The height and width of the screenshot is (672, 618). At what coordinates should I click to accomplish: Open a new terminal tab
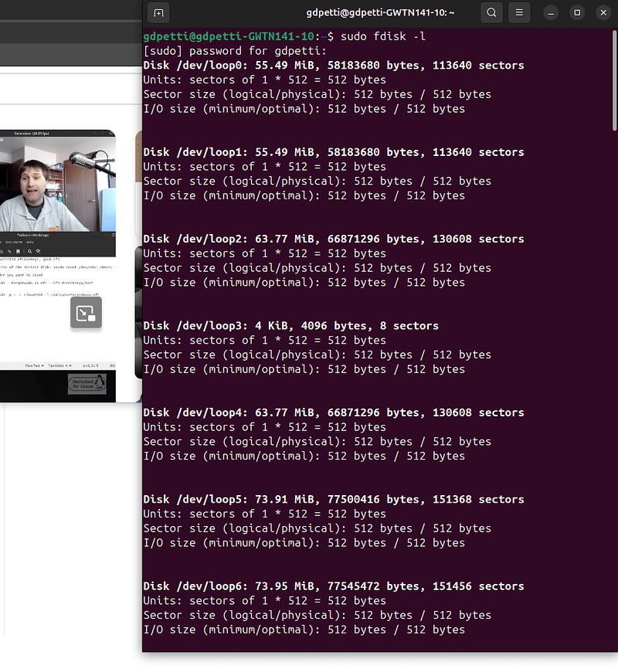[x=158, y=12]
